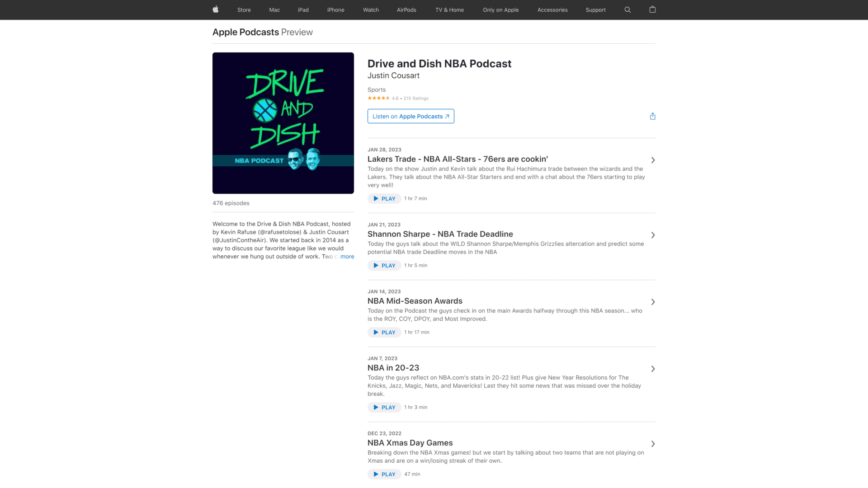Viewport: 868px width, 488px height.
Task: Click the Play button for Lakers Trade episode
Action: point(384,198)
